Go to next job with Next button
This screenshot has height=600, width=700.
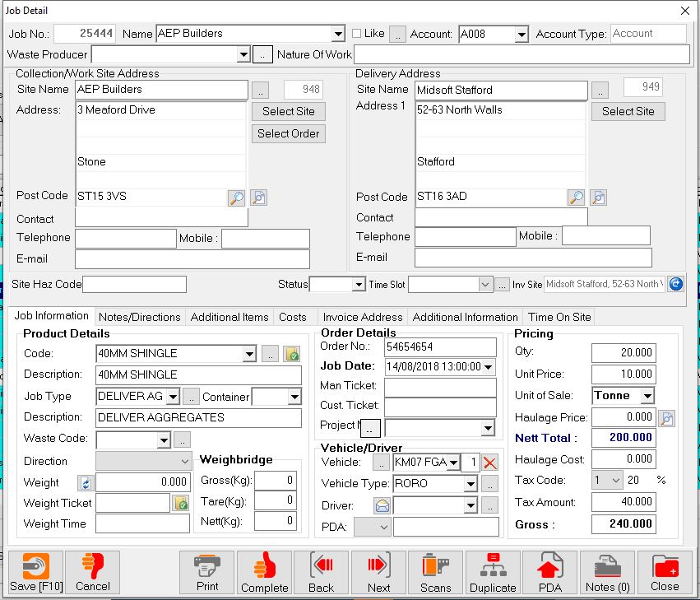[378, 572]
